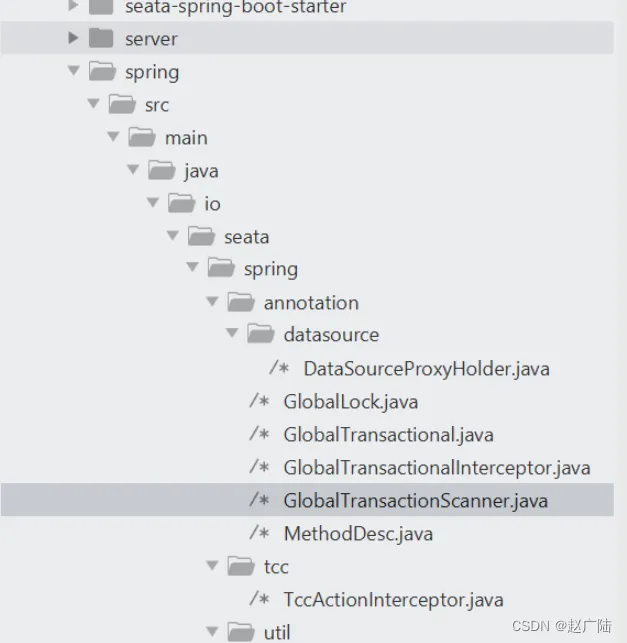Collapse the top-level spring folder arrow

click(73, 71)
